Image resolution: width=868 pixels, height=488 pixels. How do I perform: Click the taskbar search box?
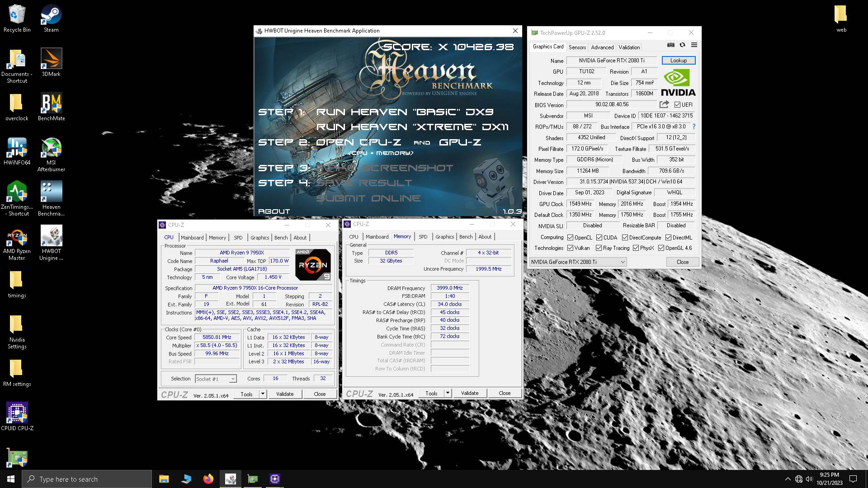pyautogui.click(x=87, y=479)
